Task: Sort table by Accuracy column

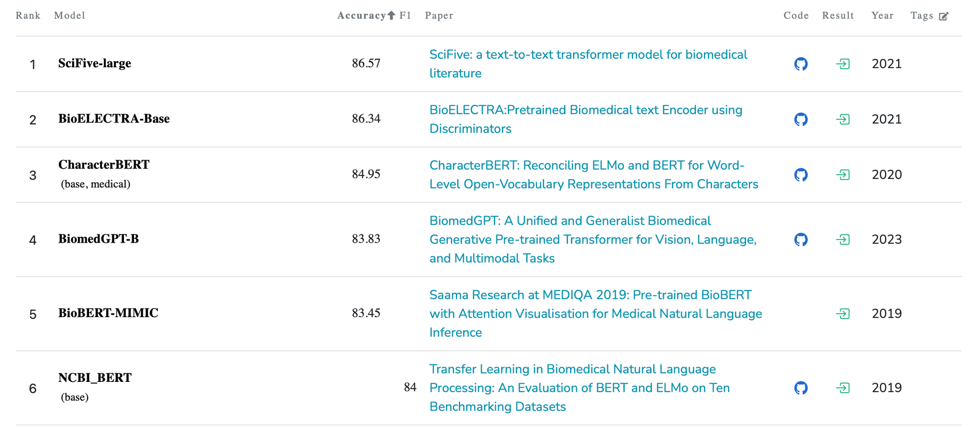Action: 362,16
